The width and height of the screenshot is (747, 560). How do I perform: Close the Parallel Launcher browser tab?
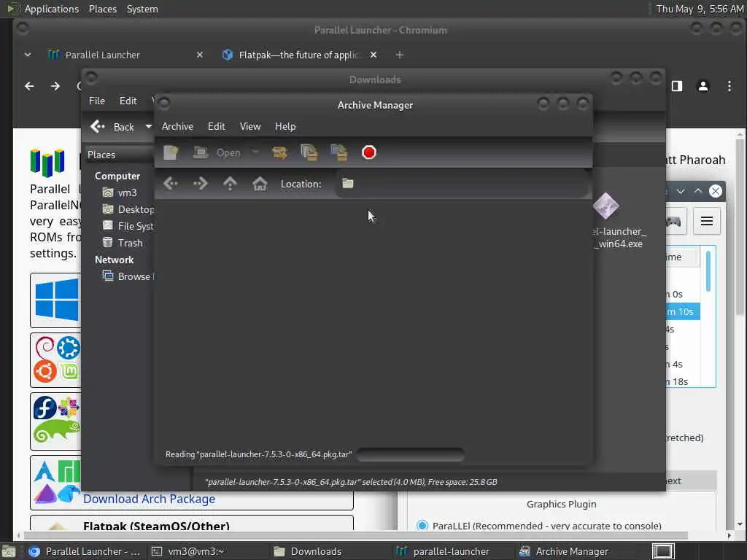(x=200, y=55)
